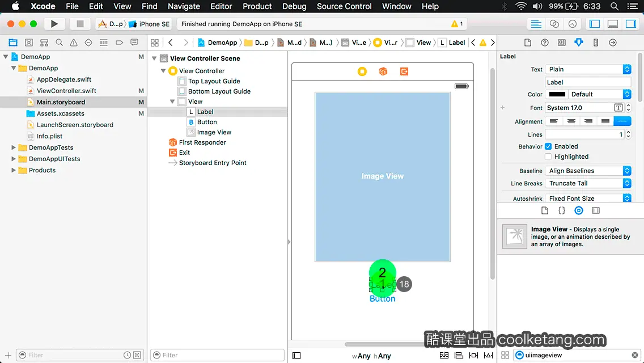Set alignment to right
The height and width of the screenshot is (363, 644).
588,121
